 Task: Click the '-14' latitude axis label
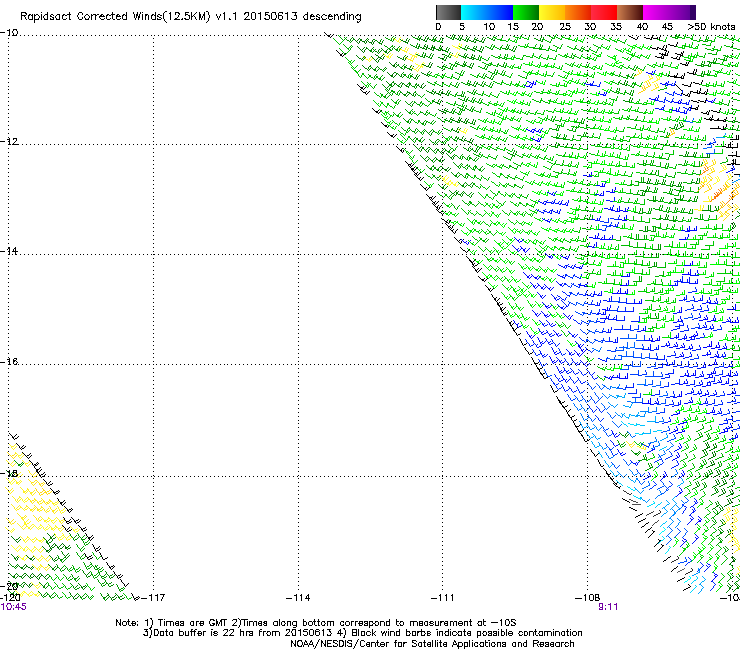tap(9, 251)
